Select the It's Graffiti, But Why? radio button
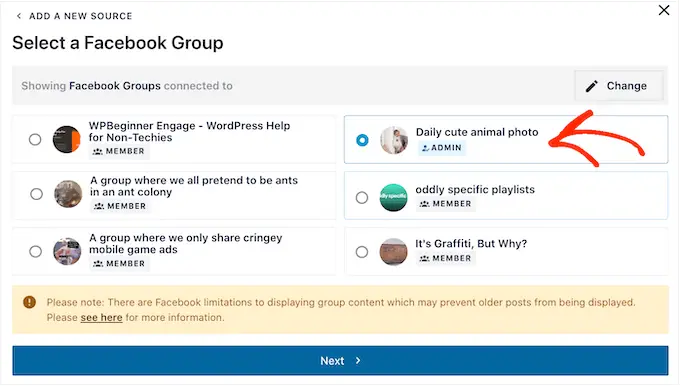 tap(362, 252)
